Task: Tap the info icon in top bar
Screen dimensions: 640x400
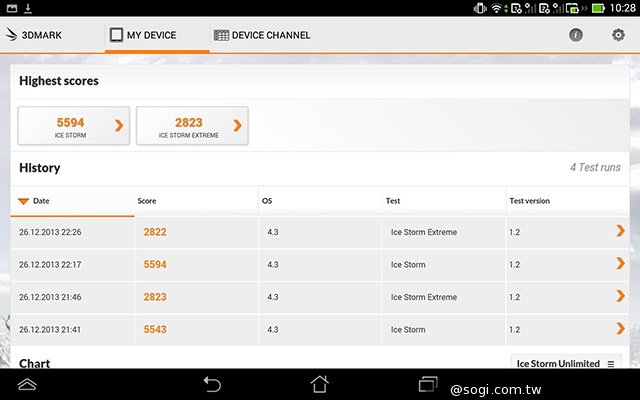Action: point(576,35)
